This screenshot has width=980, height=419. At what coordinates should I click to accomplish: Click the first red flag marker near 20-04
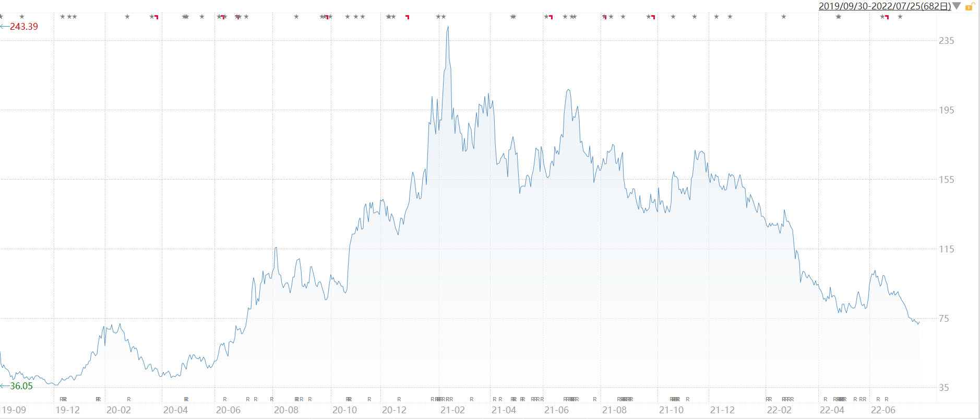click(x=156, y=17)
